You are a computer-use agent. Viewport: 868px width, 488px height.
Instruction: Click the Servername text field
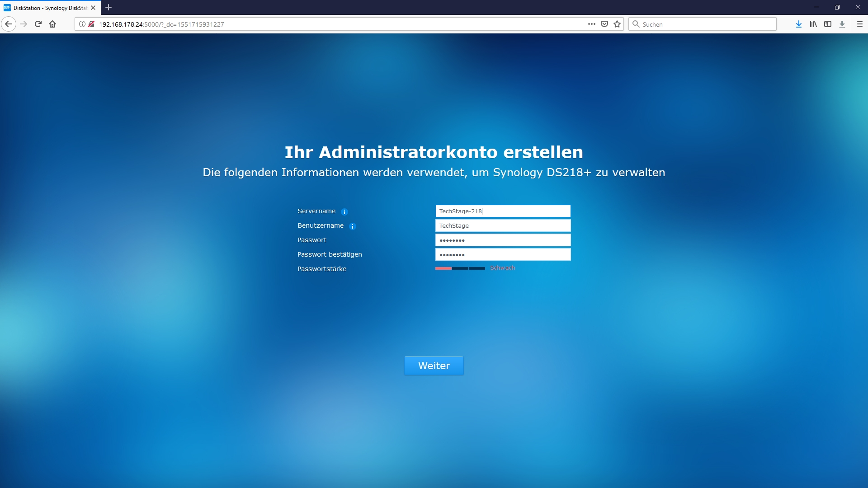click(x=503, y=211)
